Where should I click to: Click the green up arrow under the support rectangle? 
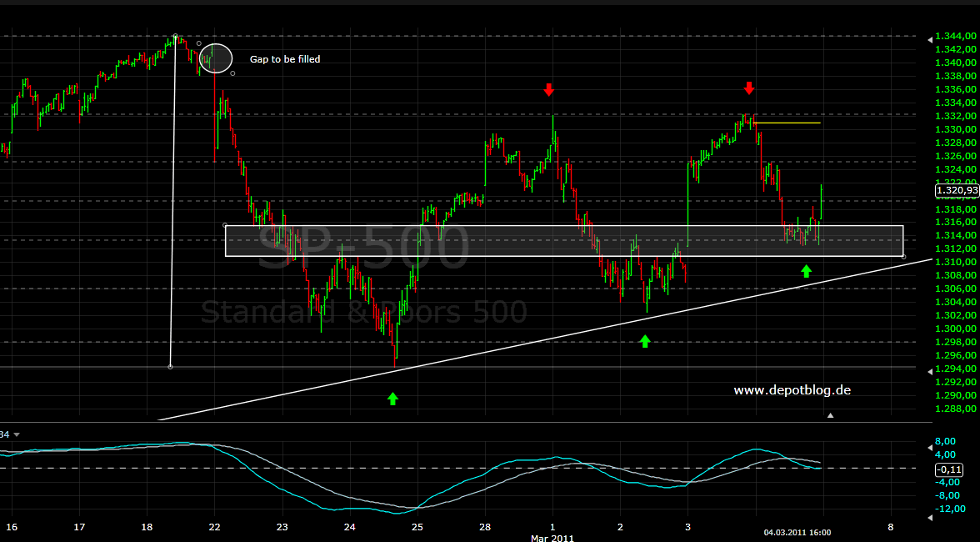[x=806, y=270]
